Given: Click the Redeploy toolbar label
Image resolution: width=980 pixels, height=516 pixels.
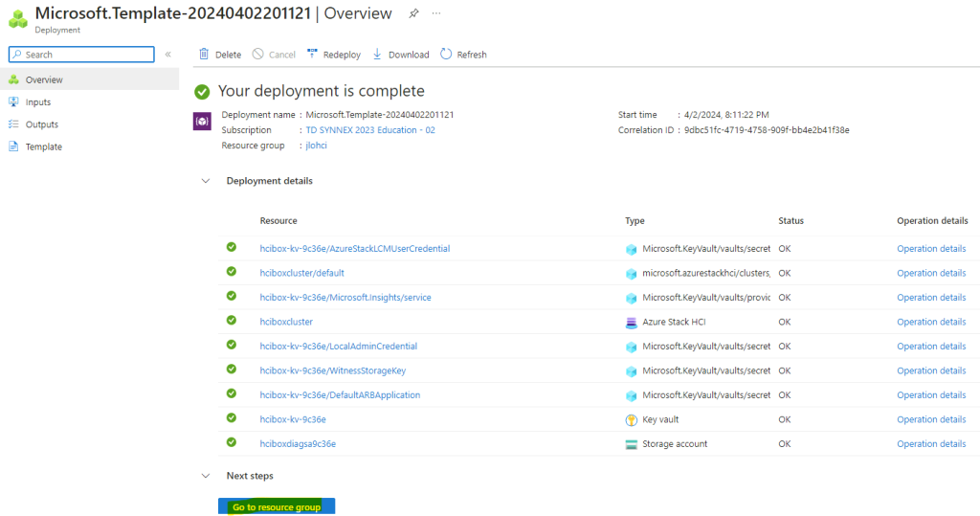Looking at the screenshot, I should tap(342, 55).
